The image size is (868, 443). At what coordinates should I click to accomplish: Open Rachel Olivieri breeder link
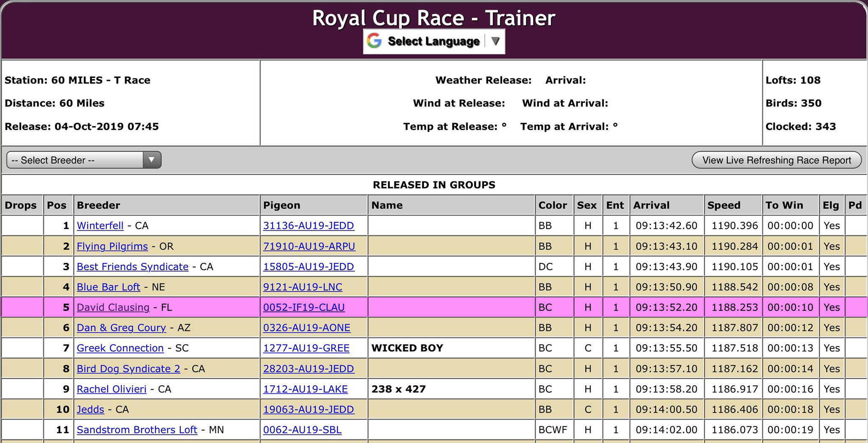[111, 389]
